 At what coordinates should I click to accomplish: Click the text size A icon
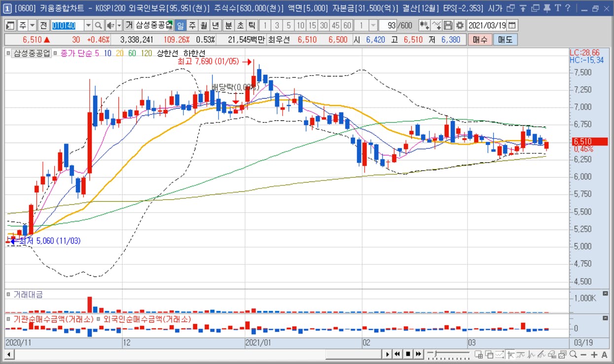click(604, 354)
